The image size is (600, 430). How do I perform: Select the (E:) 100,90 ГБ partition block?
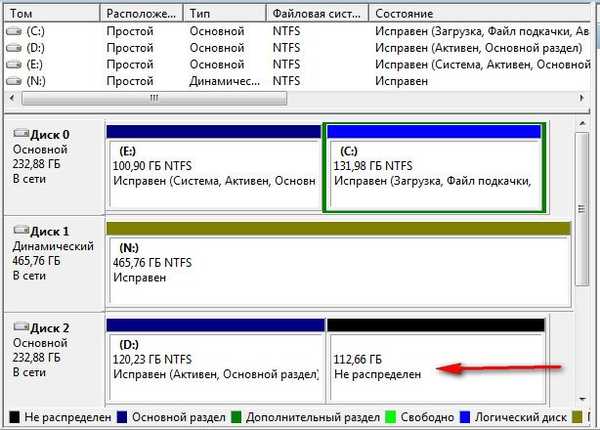pos(214,168)
